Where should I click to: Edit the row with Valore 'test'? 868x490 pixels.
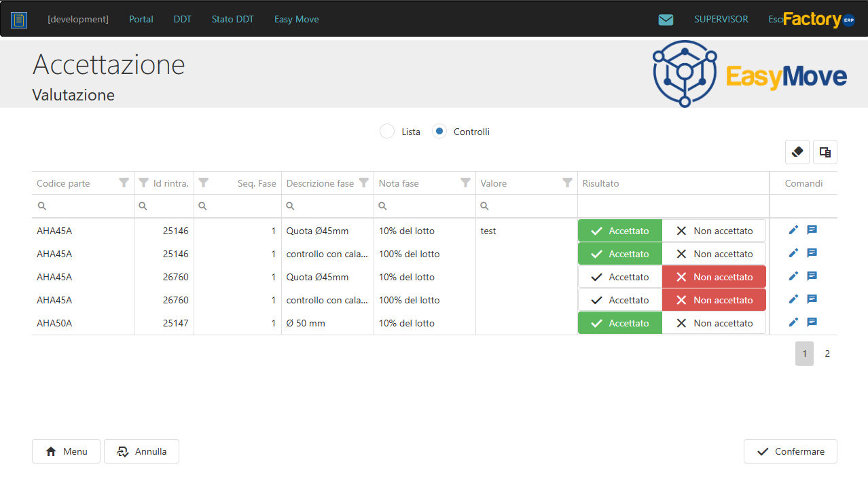tap(793, 230)
